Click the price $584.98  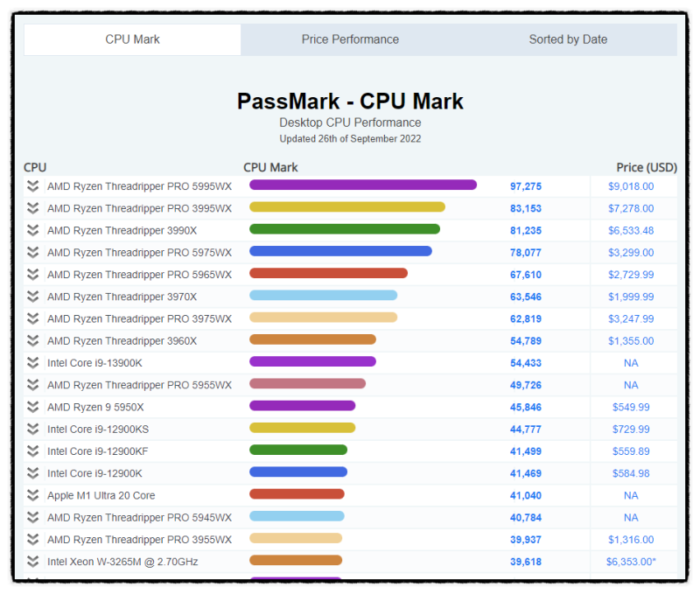click(x=631, y=473)
